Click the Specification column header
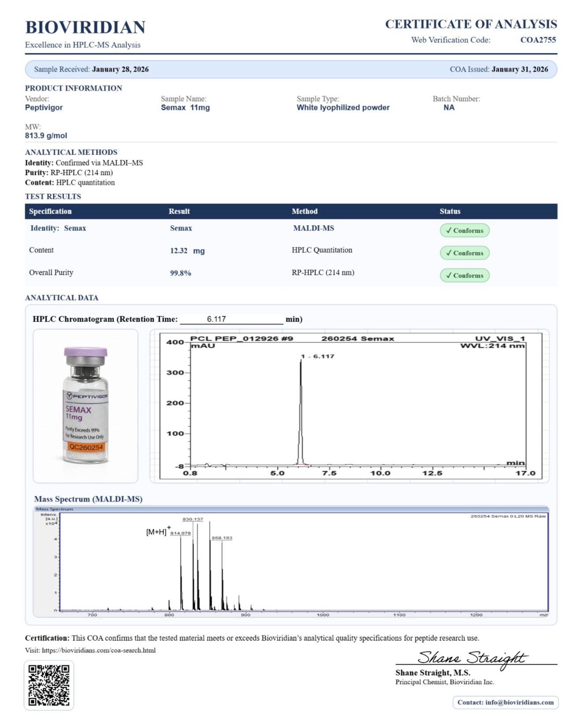The image size is (569, 728). 50,211
